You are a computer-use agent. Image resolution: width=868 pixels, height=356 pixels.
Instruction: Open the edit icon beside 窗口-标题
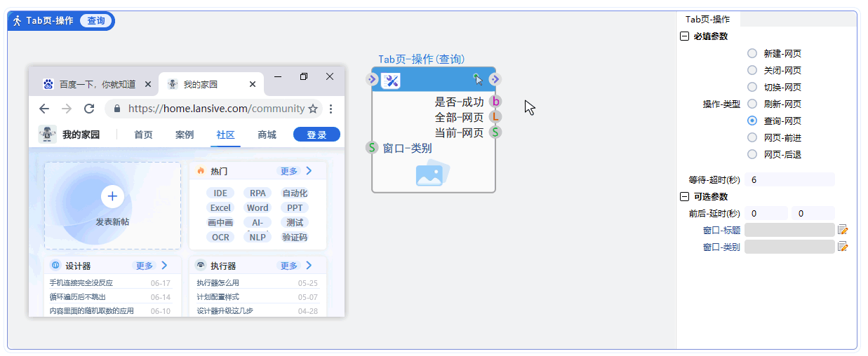click(x=843, y=230)
